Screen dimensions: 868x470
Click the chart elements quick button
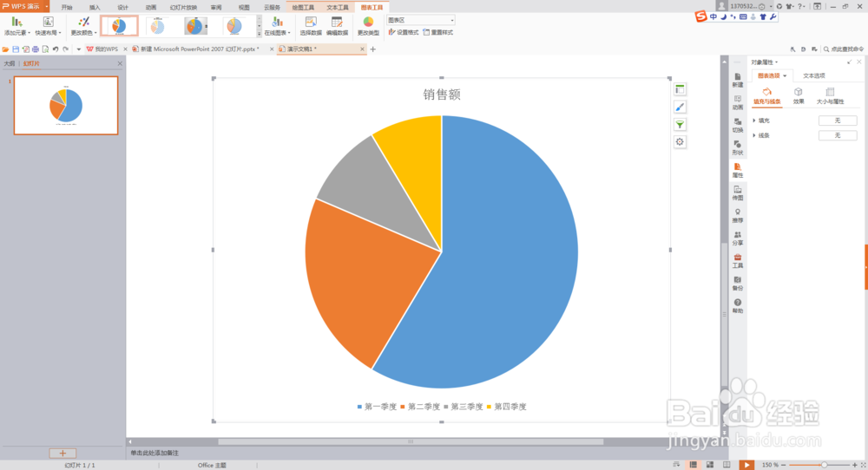click(x=680, y=89)
